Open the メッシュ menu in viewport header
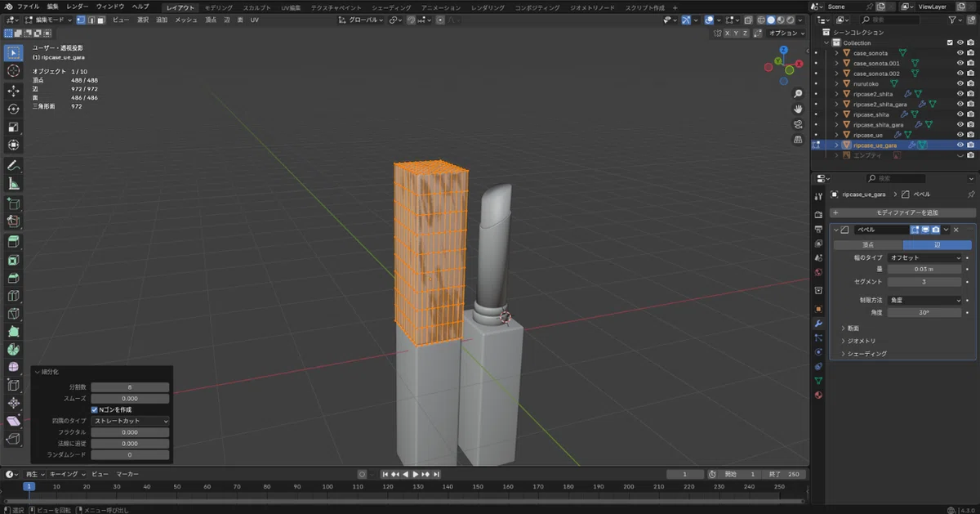This screenshot has width=980, height=514. pyautogui.click(x=186, y=20)
